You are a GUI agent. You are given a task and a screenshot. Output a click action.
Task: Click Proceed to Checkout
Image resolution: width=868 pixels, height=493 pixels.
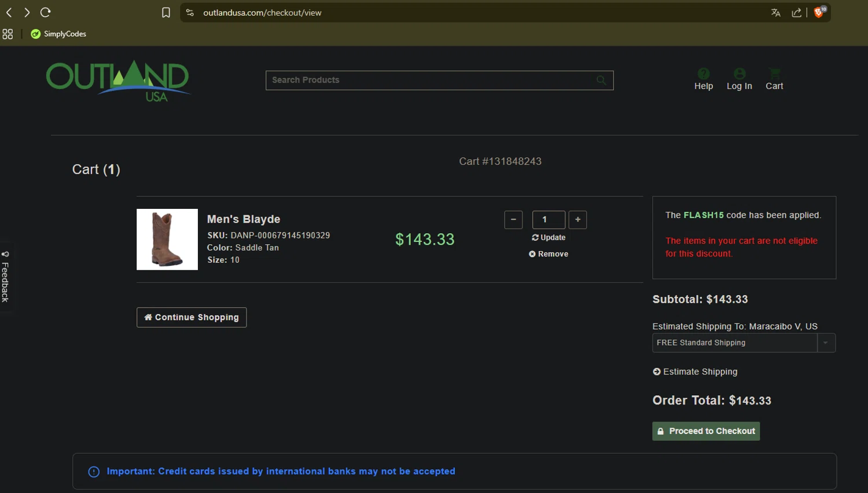pyautogui.click(x=706, y=431)
